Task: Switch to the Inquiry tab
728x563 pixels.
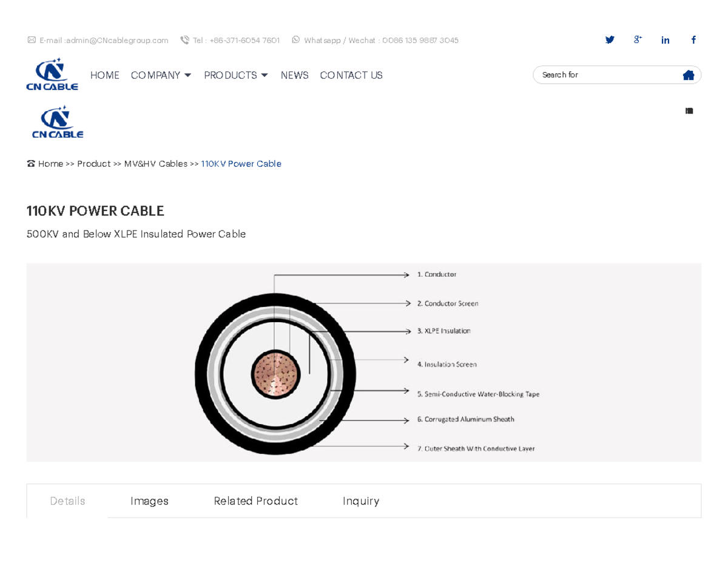Action: pyautogui.click(x=361, y=501)
